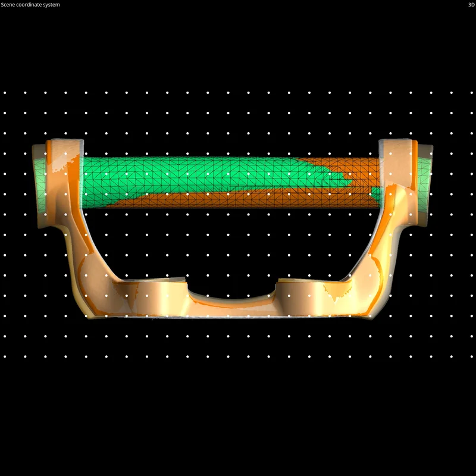The width and height of the screenshot is (476, 476).
Task: Click the "3D" view label
Action: [471, 5]
